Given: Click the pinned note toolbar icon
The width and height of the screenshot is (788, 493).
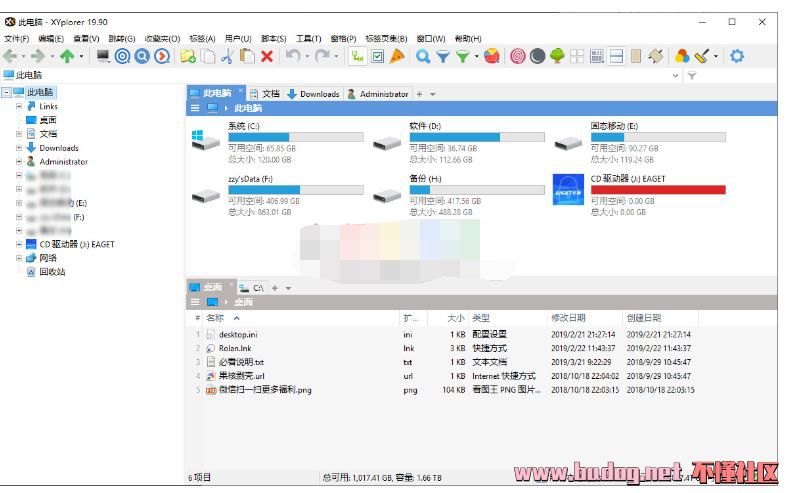Looking at the screenshot, I should point(656,56).
